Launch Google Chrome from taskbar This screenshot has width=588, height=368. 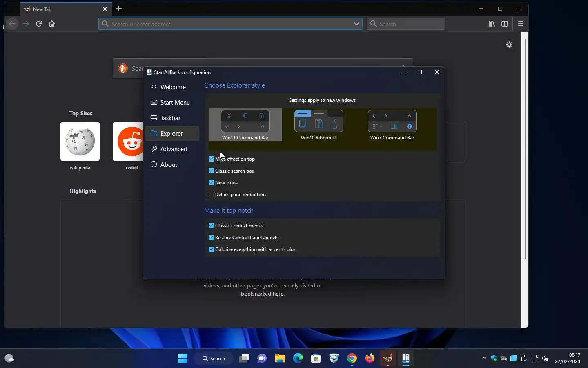click(352, 359)
